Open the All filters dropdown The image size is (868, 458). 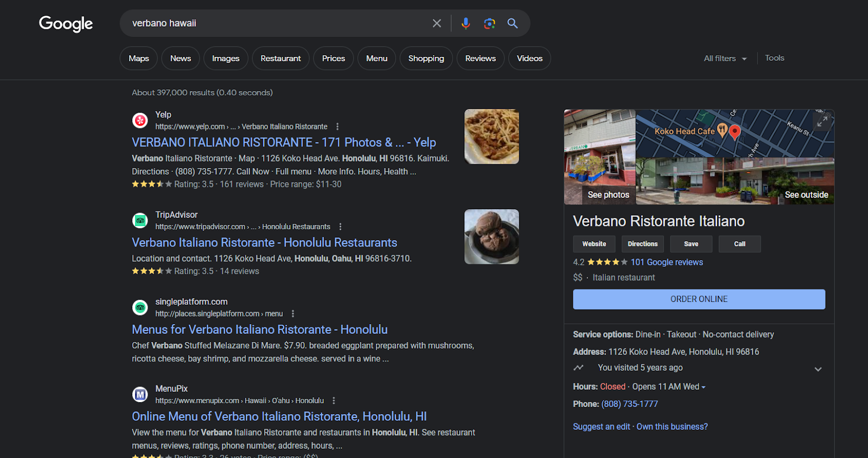(725, 58)
